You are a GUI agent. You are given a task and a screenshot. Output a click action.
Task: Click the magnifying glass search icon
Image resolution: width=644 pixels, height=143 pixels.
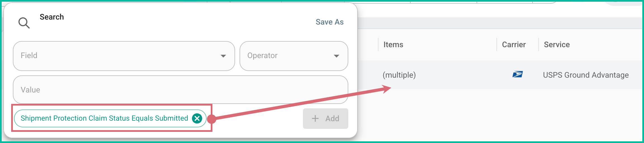tap(24, 23)
